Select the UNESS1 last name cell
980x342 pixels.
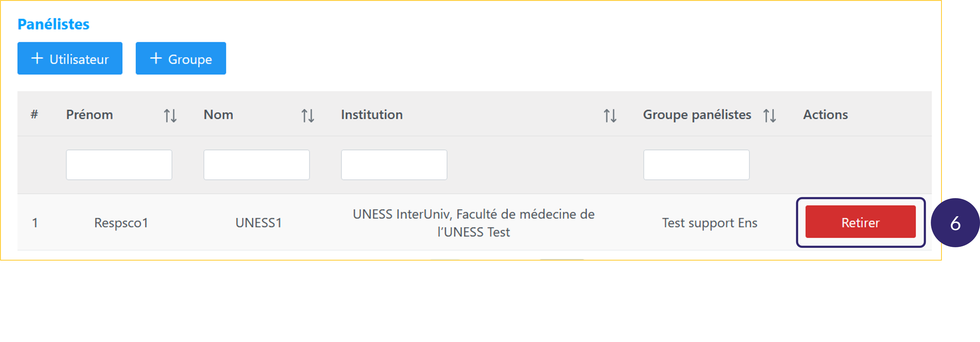258,223
